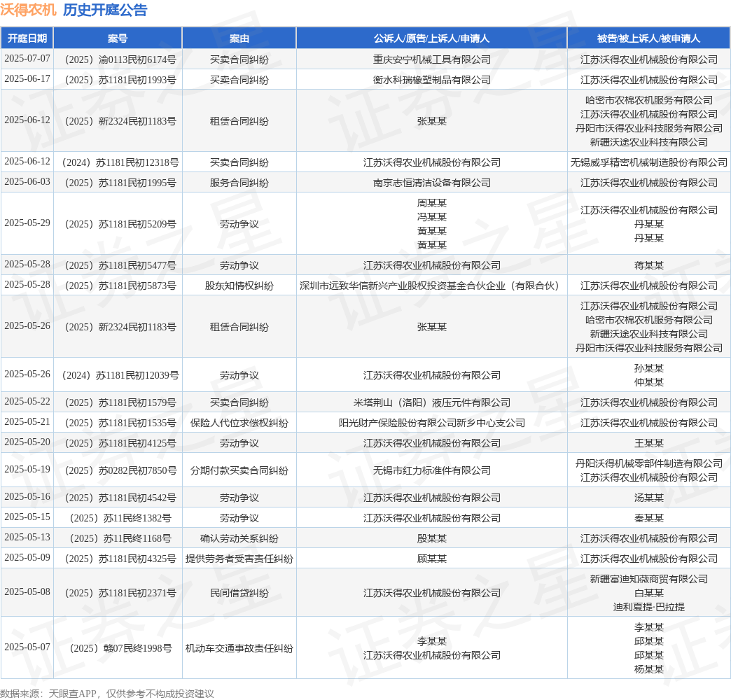Click 保险人代位求偿权纠纷 case cause
This screenshot has width=731, height=700.
point(239,423)
